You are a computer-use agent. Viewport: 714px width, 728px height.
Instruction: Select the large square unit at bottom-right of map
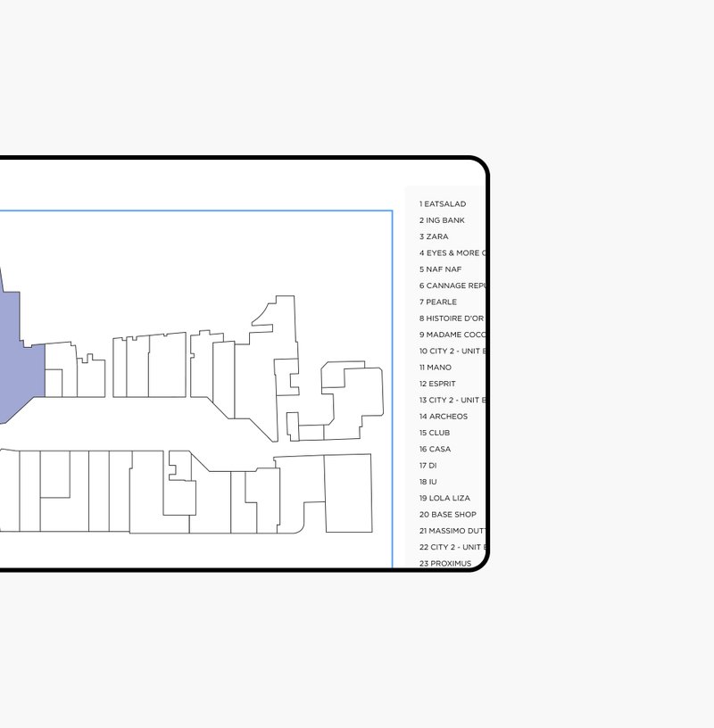pos(347,492)
